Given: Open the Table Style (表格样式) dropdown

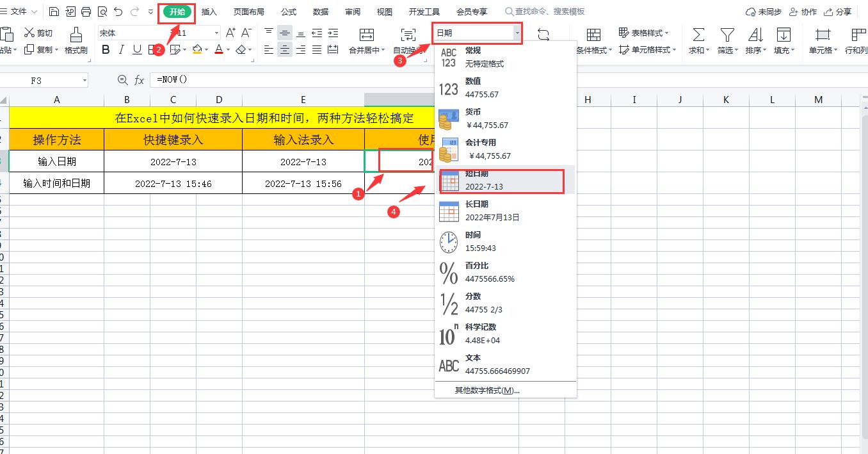Looking at the screenshot, I should tap(643, 33).
